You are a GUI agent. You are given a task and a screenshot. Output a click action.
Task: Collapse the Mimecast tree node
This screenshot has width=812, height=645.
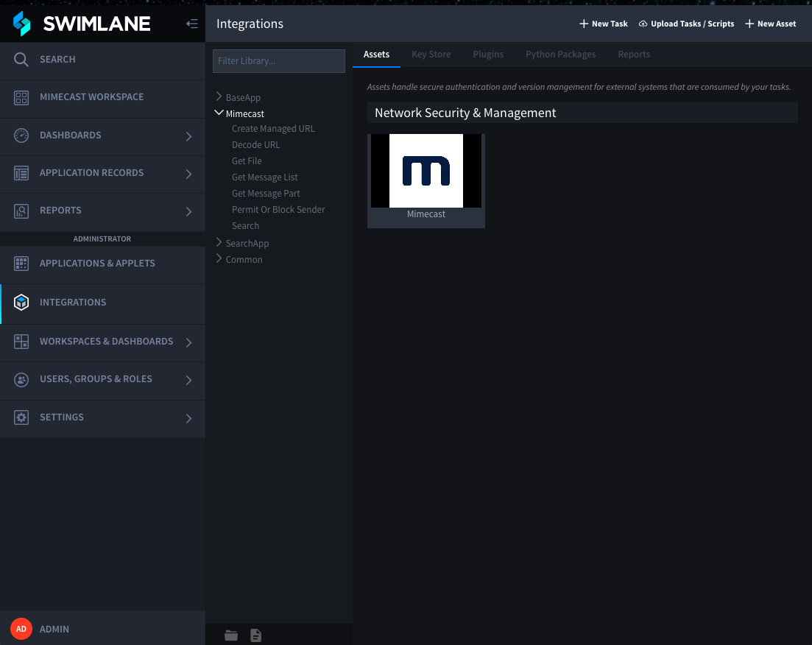tap(219, 113)
